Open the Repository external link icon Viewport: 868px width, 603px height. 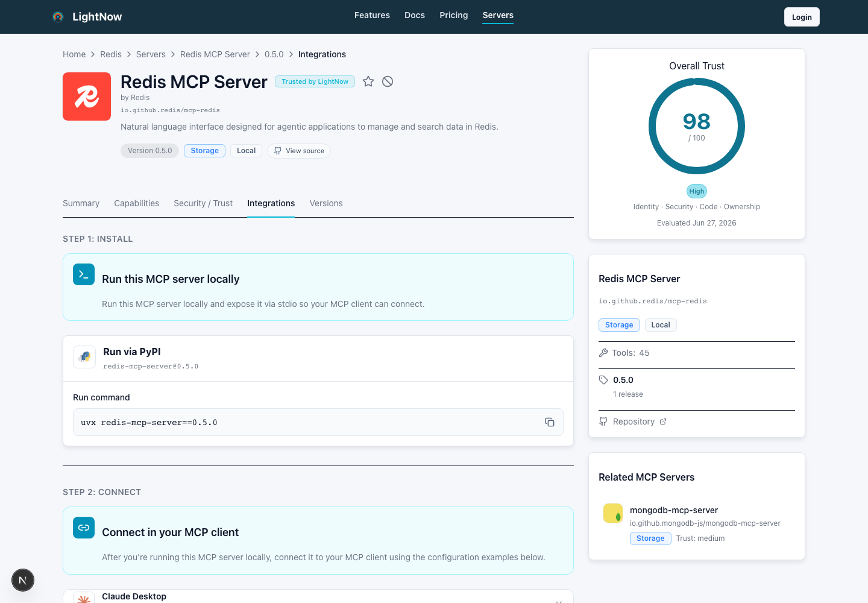click(663, 421)
